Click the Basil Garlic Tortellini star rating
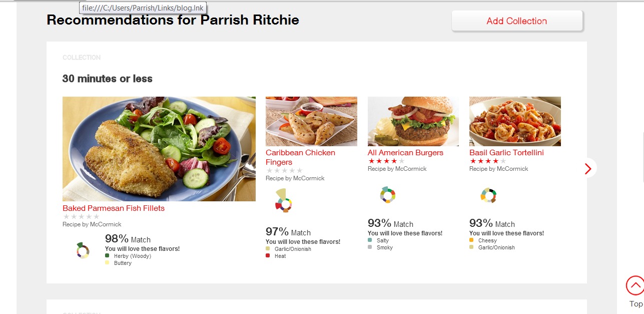The width and height of the screenshot is (644, 314). 488,161
